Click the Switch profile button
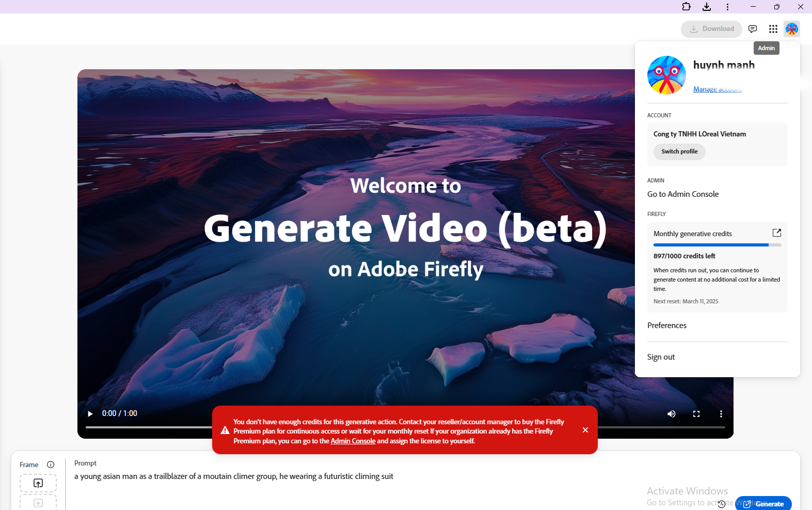This screenshot has height=510, width=812. [x=679, y=151]
